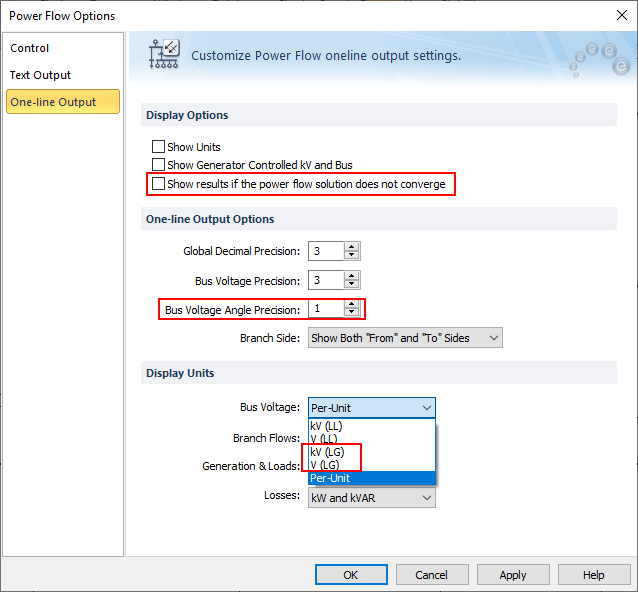Open Help for power flow options

[594, 575]
